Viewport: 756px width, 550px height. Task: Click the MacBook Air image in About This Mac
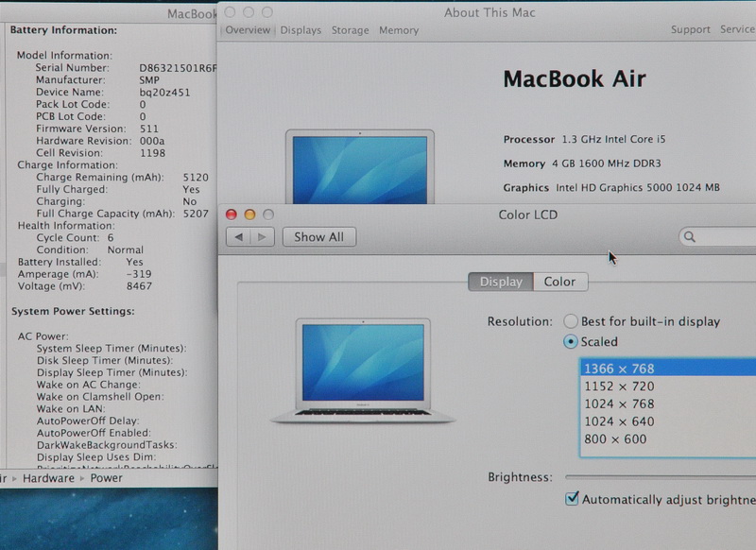(360, 166)
